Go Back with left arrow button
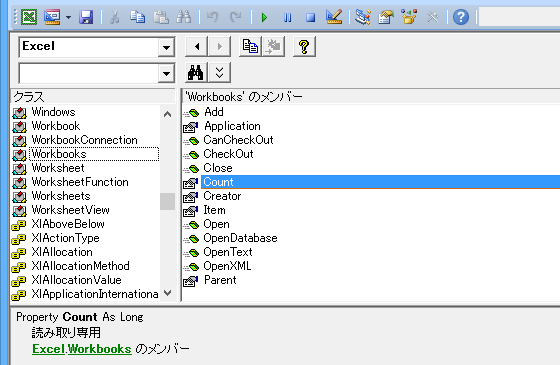 (x=196, y=46)
